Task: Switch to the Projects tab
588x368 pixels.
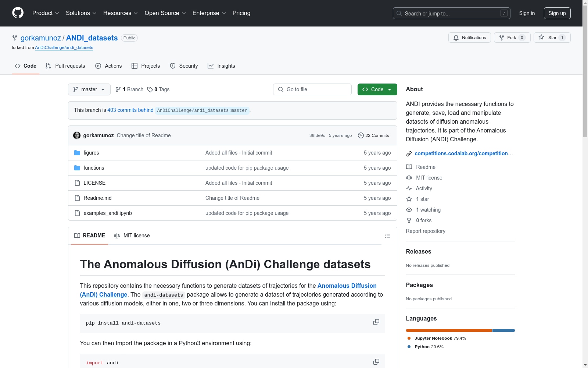Action: (x=146, y=66)
